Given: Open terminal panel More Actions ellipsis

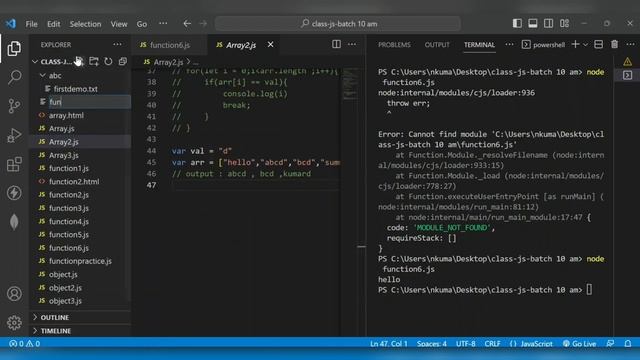Looking at the screenshot, I should pos(631,44).
